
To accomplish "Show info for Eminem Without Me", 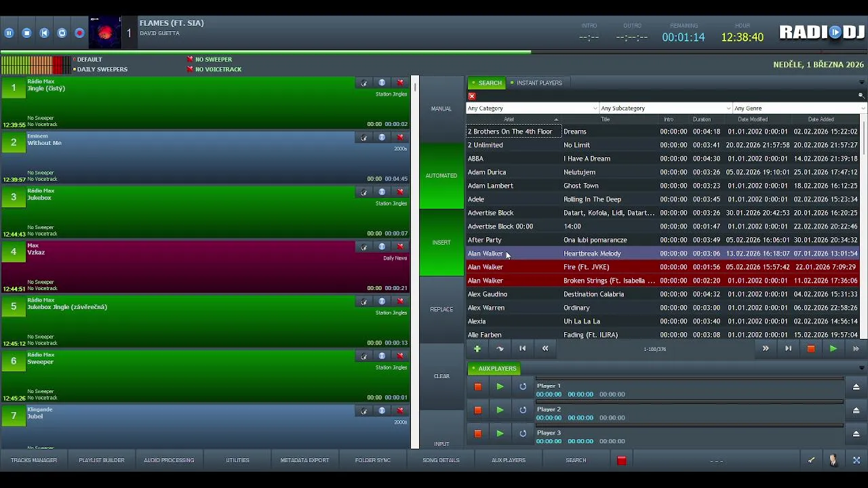I will click(382, 138).
